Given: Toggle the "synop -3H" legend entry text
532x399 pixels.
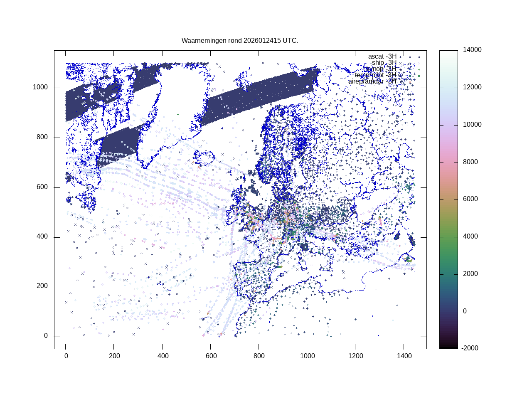Looking at the screenshot, I should (381, 69).
